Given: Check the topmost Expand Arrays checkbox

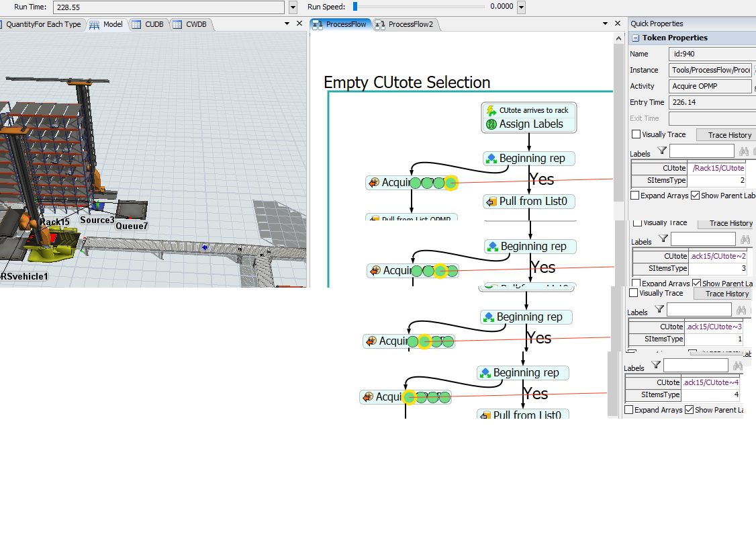Looking at the screenshot, I should (635, 196).
